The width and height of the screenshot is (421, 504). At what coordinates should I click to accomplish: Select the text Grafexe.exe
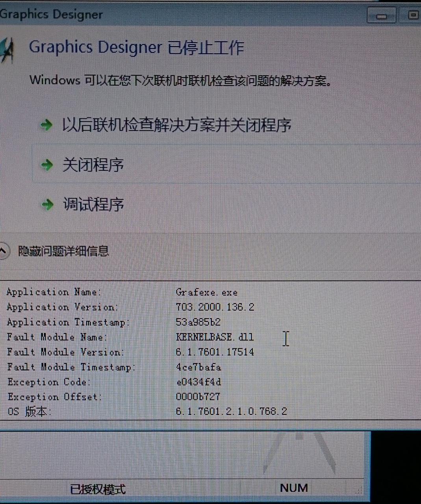pos(207,292)
